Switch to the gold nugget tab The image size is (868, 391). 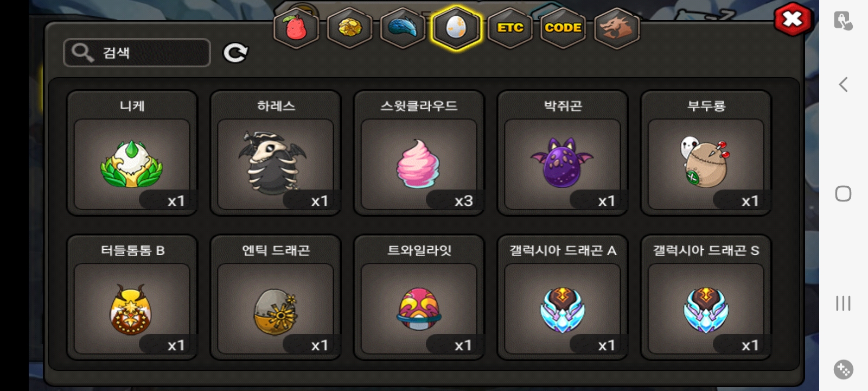click(349, 28)
